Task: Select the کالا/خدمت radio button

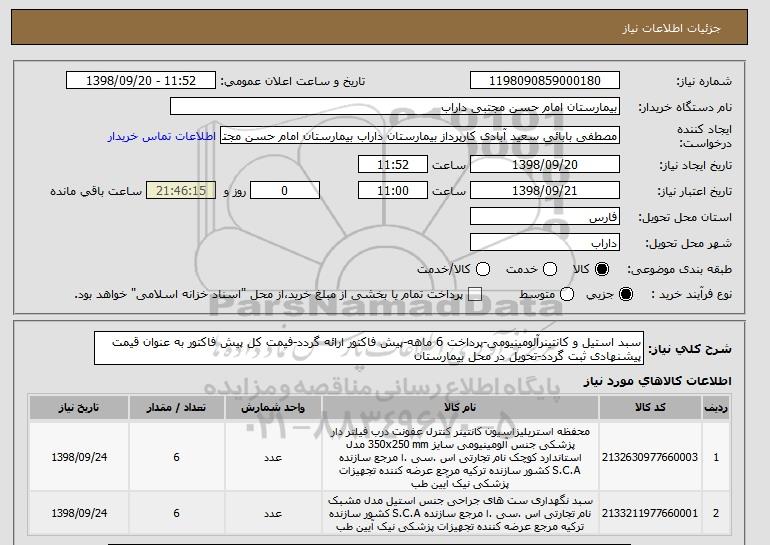Action: [483, 269]
